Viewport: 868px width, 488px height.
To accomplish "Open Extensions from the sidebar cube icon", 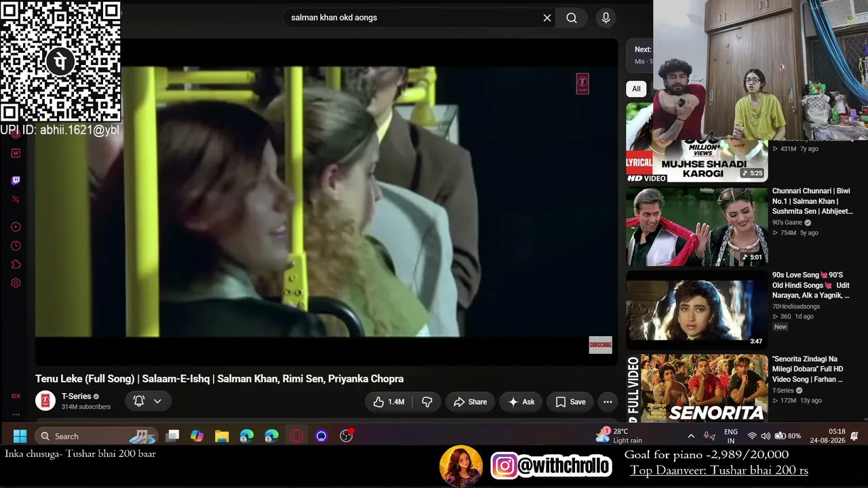I will pos(16,264).
